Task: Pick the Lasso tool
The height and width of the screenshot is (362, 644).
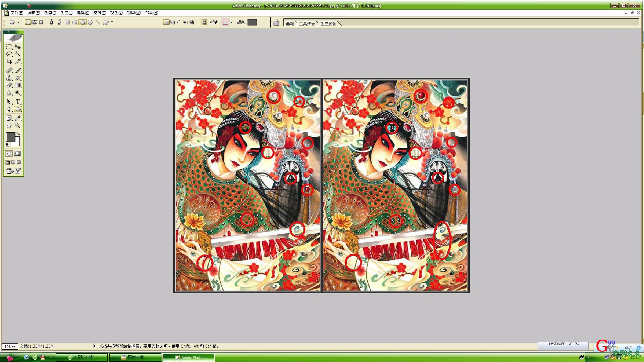Action: pos(9,54)
